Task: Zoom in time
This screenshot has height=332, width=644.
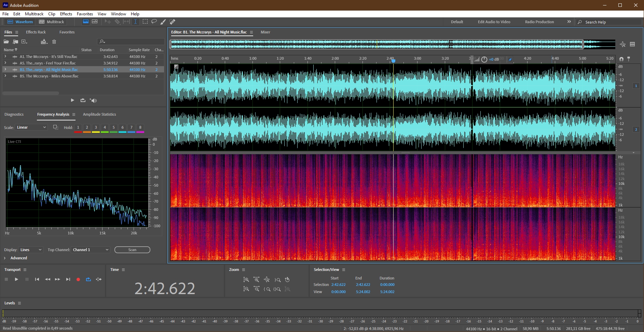Action: pyautogui.click(x=257, y=280)
